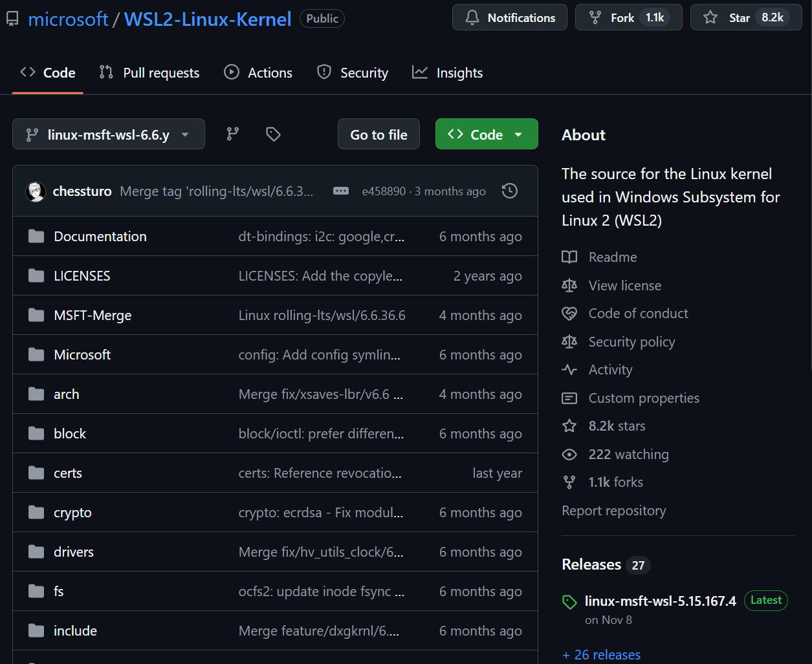The height and width of the screenshot is (664, 812).
Task: View branches via the branch icon
Action: tap(233, 134)
